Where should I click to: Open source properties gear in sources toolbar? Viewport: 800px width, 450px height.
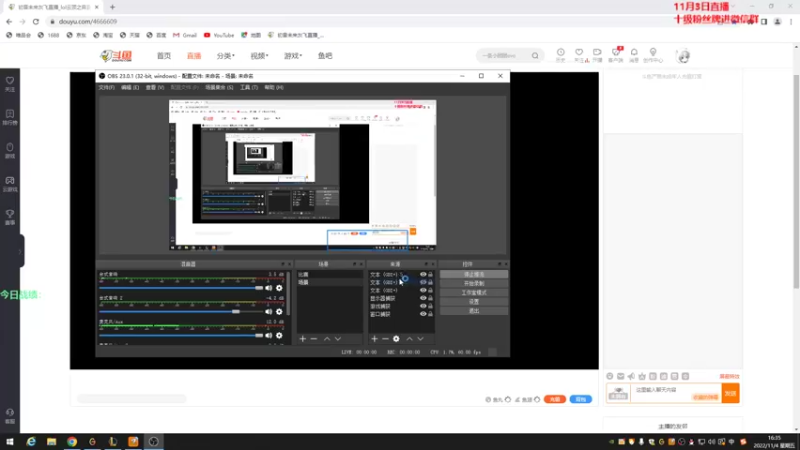(x=396, y=339)
